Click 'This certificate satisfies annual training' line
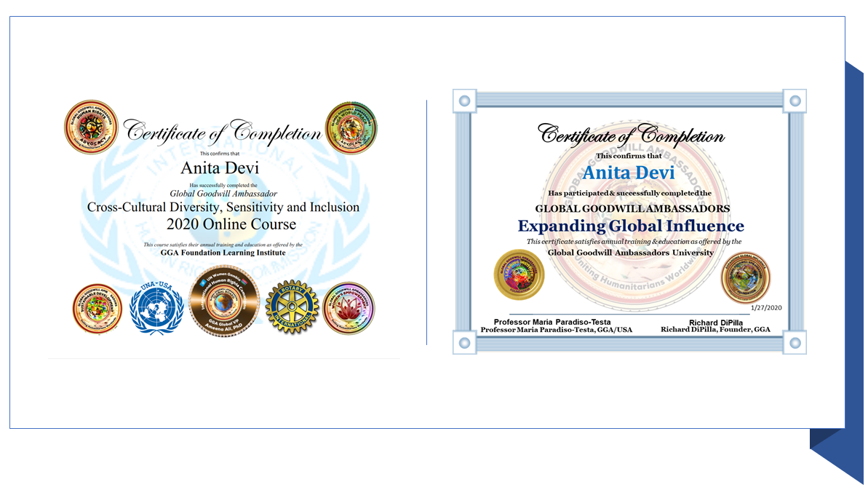The image size is (868, 490). [x=634, y=242]
